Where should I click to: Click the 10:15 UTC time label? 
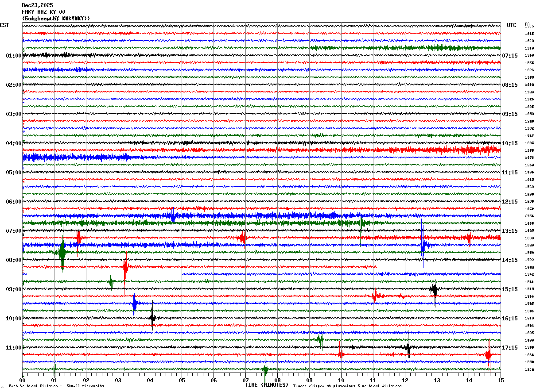510,143
